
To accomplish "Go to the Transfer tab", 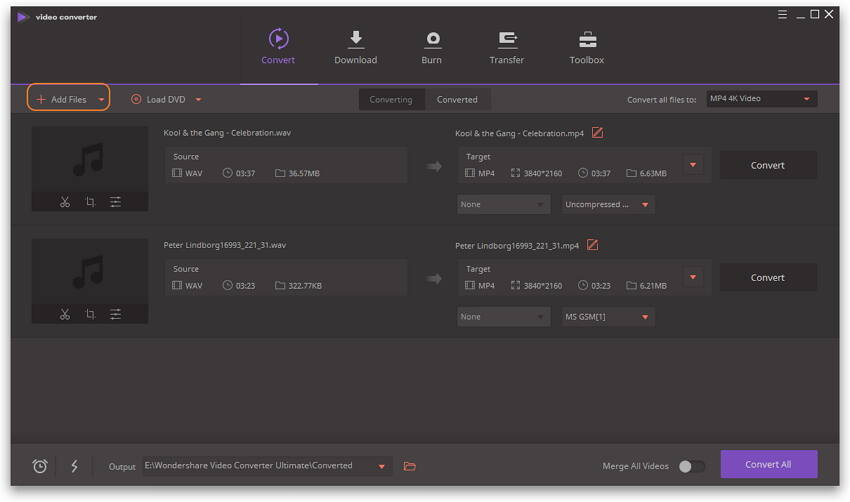I will (x=507, y=47).
